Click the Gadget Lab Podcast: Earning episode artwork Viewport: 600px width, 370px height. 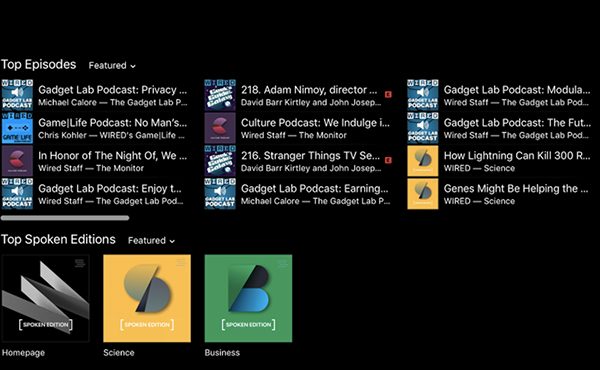(220, 194)
